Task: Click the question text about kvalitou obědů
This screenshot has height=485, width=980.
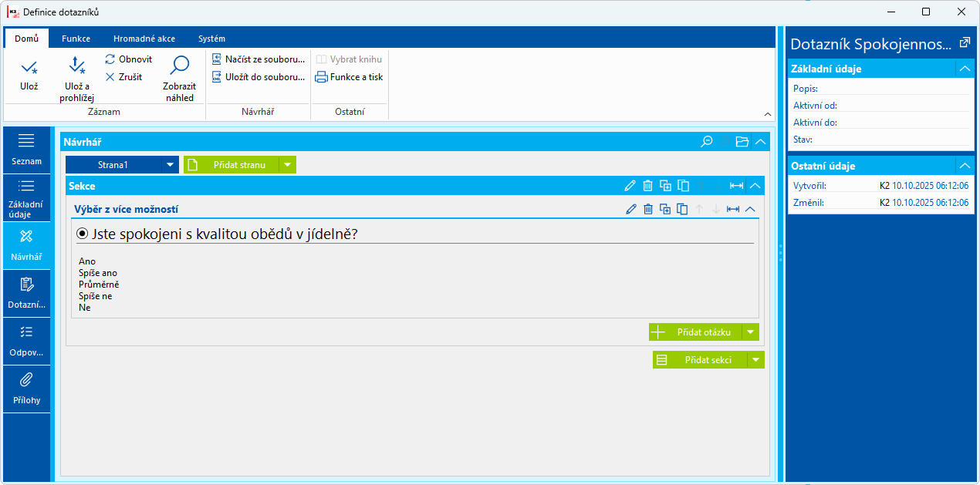Action: coord(225,234)
